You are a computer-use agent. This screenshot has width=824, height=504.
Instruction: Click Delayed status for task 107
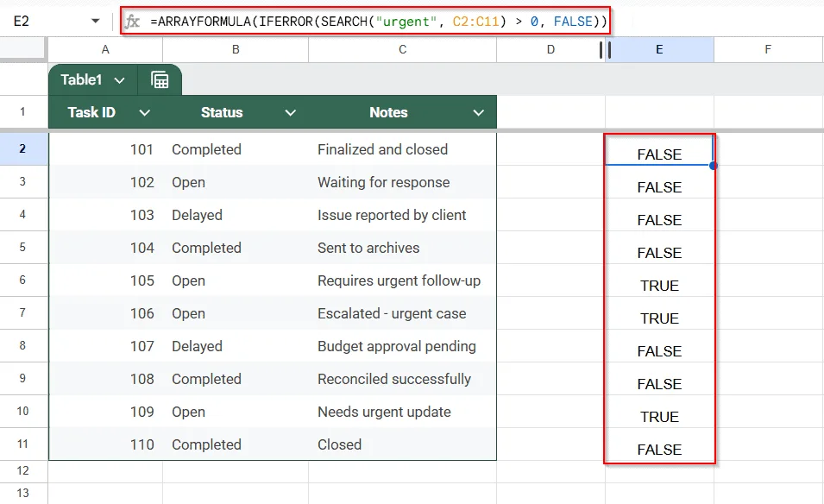pyautogui.click(x=236, y=346)
